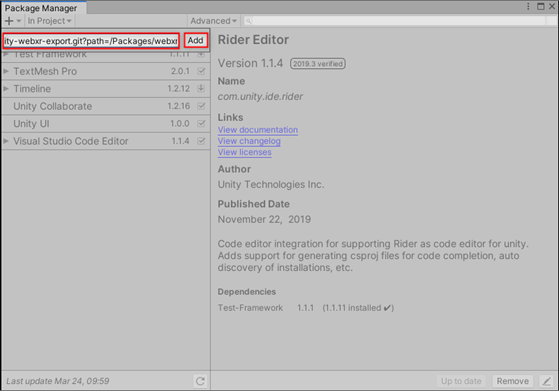
Task: Click the Remove button
Action: (x=513, y=381)
